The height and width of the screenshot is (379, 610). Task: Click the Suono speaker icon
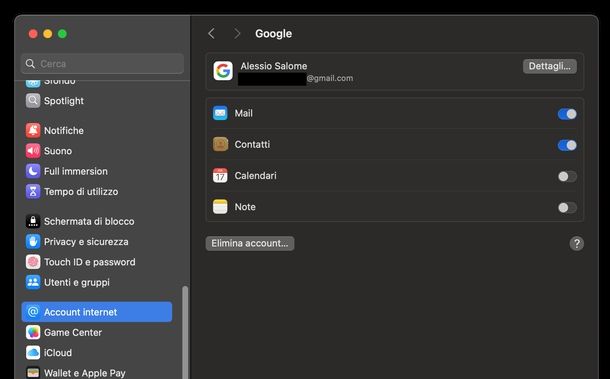point(33,151)
